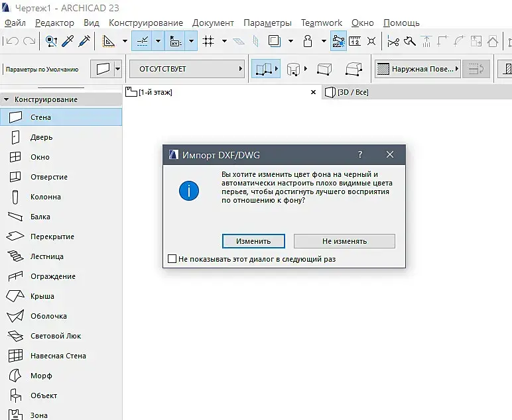This screenshot has width=512, height=420.
Task: Select the Морф tool
Action: pos(61,376)
